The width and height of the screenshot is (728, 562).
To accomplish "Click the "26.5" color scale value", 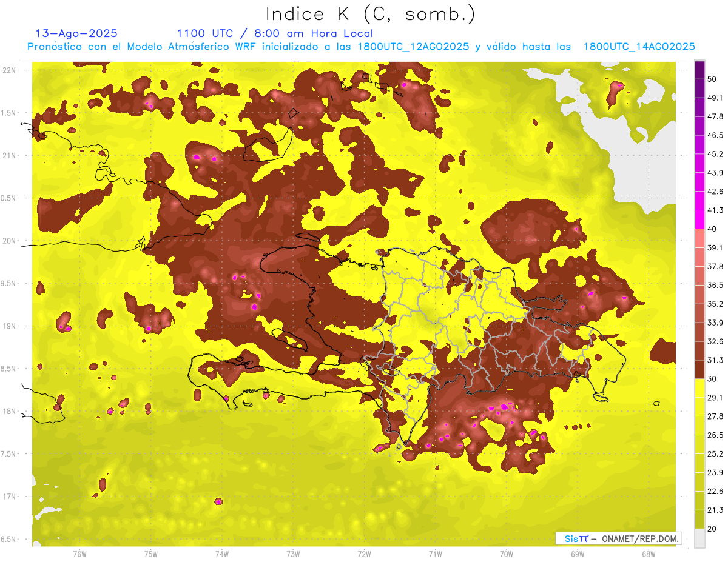I will 715,435.
